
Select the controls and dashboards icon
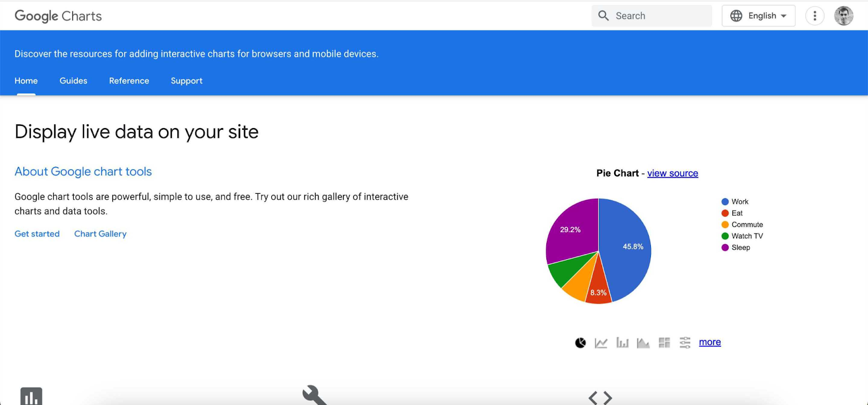(x=685, y=342)
